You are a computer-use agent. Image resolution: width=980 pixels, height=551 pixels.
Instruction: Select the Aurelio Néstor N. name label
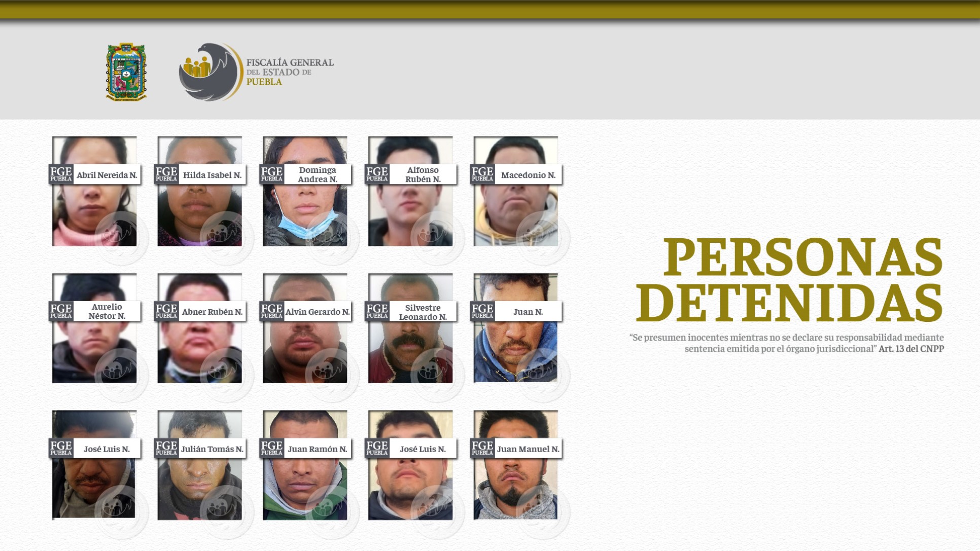coord(107,311)
